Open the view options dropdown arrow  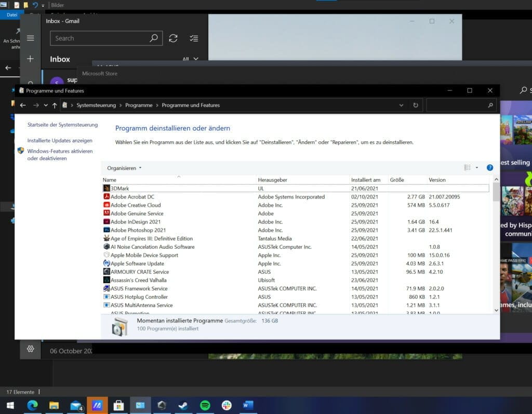coord(477,168)
